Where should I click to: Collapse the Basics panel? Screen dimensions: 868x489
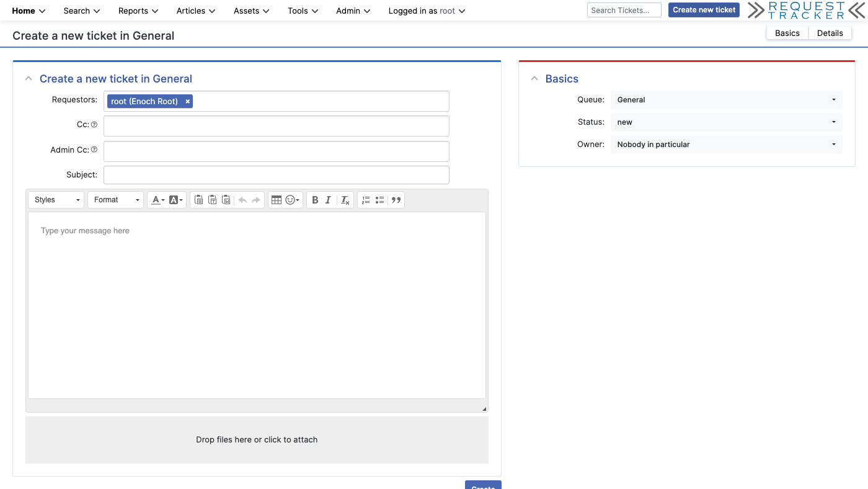click(x=534, y=79)
